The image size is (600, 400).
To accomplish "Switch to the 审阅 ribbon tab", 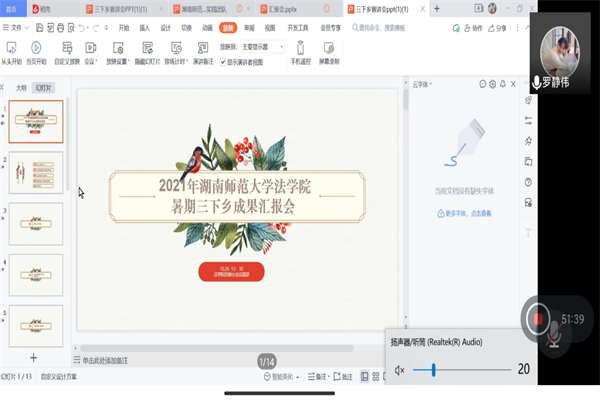I will (249, 28).
